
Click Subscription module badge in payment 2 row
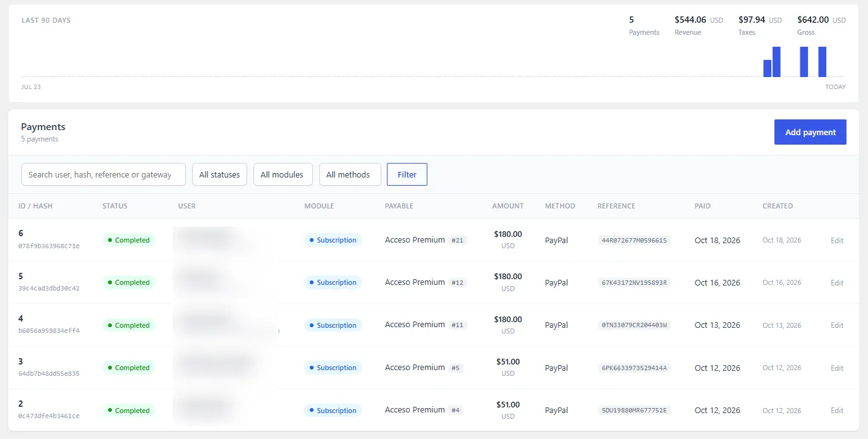[333, 411]
